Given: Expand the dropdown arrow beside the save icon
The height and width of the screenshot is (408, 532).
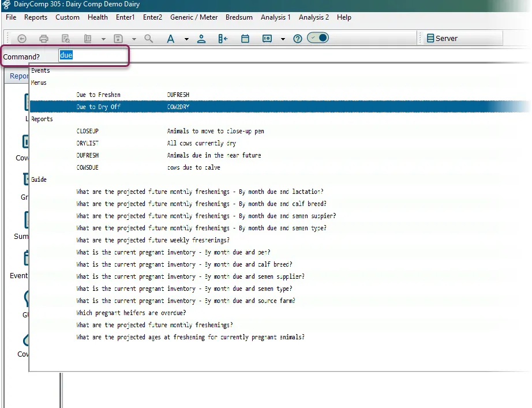Looking at the screenshot, I should click(134, 39).
